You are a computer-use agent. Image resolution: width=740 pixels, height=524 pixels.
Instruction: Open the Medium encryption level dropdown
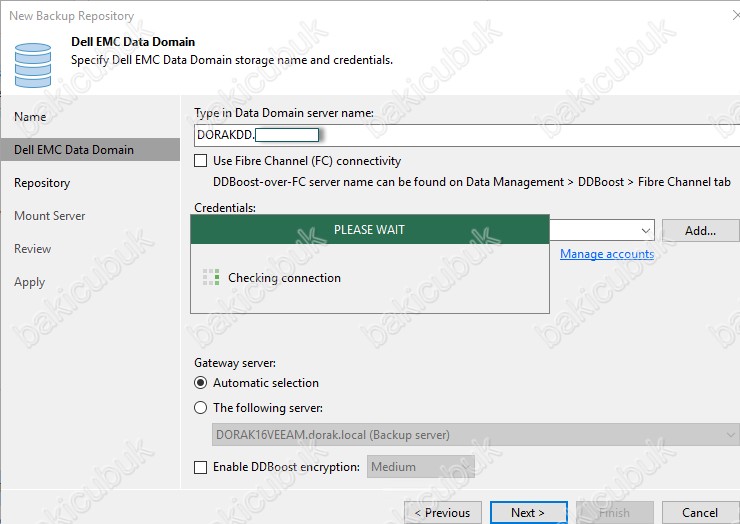click(420, 467)
